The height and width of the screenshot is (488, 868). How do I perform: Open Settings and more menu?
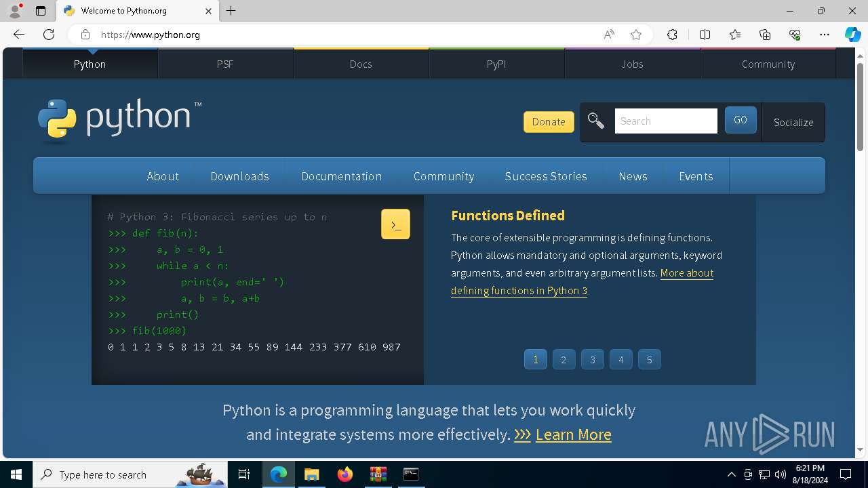825,35
